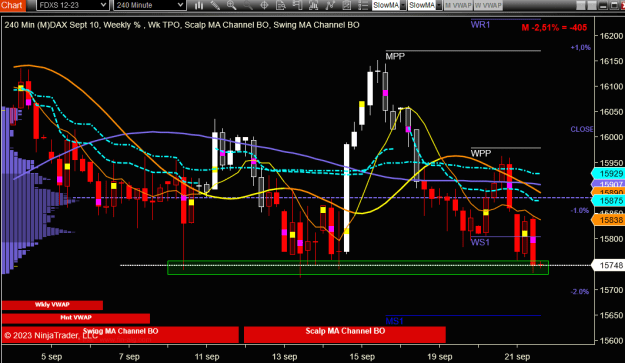
Task: Select the Chart tab
Action: [12, 5]
